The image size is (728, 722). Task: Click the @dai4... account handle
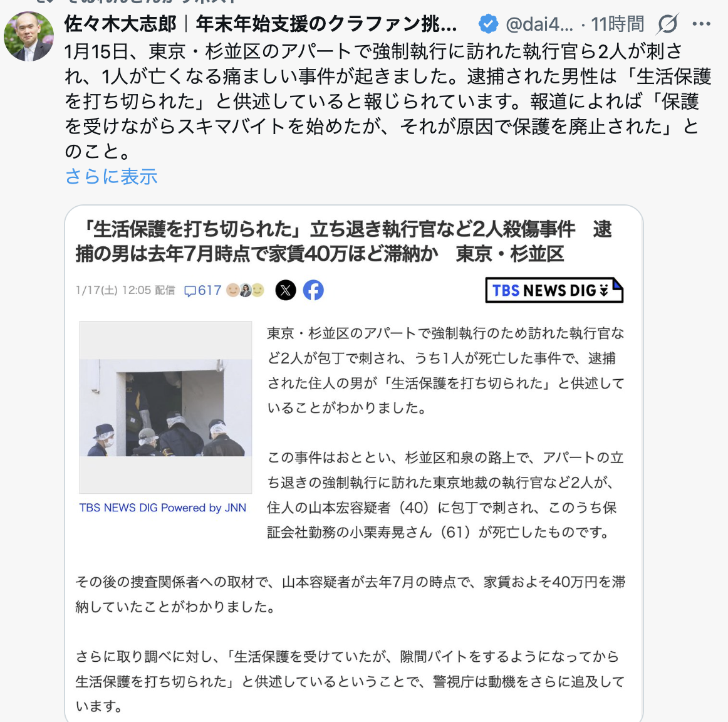539,24
